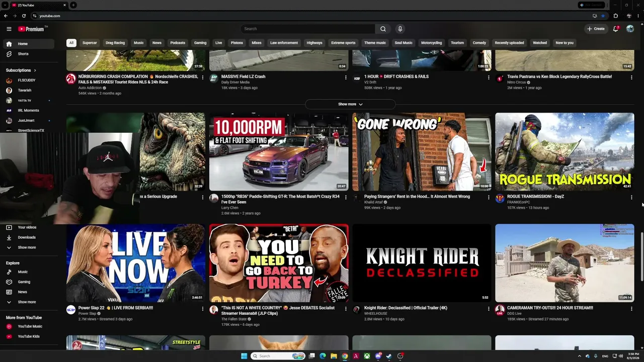Open File Explorer from the taskbar
The width and height of the screenshot is (644, 362).
pyautogui.click(x=334, y=356)
